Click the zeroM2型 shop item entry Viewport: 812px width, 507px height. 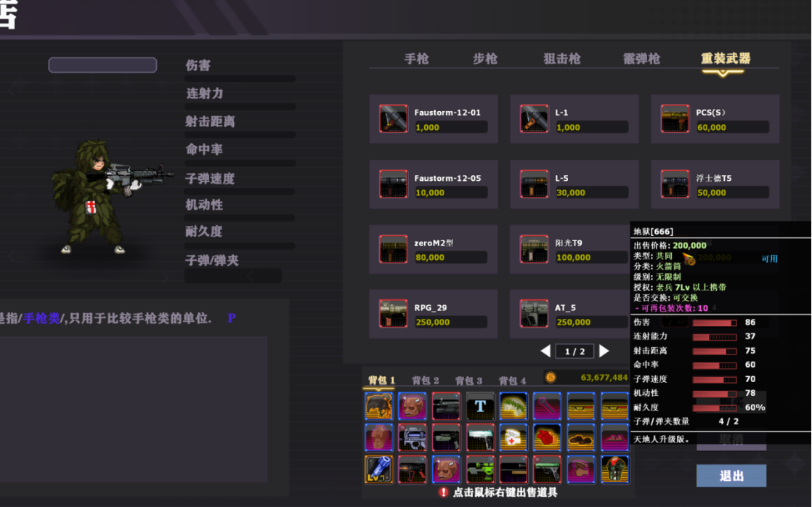click(x=433, y=249)
